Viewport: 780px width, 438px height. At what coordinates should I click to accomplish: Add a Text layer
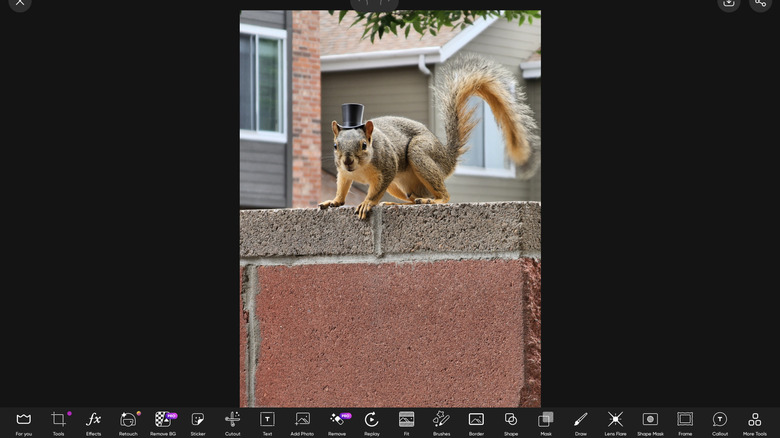(x=267, y=423)
